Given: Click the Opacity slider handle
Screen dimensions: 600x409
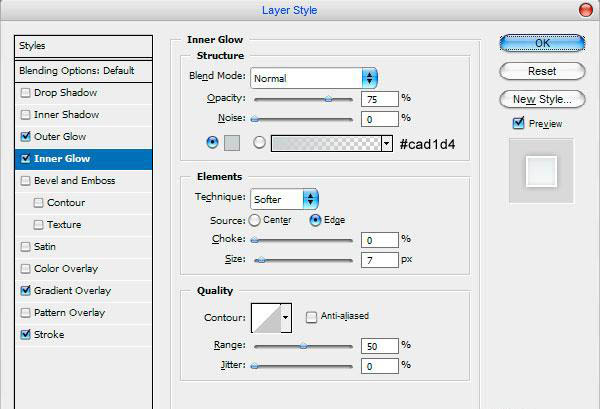Looking at the screenshot, I should click(x=328, y=99).
